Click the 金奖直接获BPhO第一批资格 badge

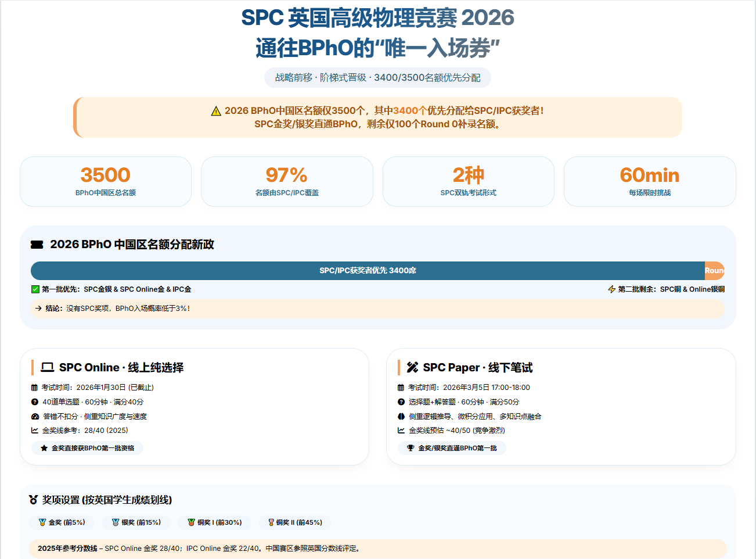coord(87,448)
